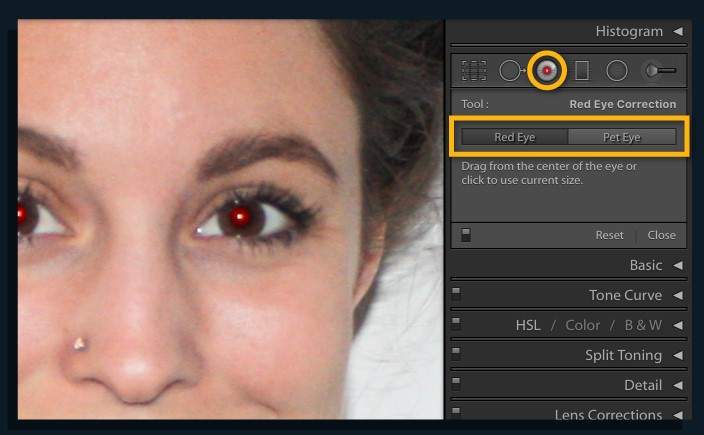Expand the Basic panel triangle
This screenshot has width=704, height=435.
tap(678, 265)
